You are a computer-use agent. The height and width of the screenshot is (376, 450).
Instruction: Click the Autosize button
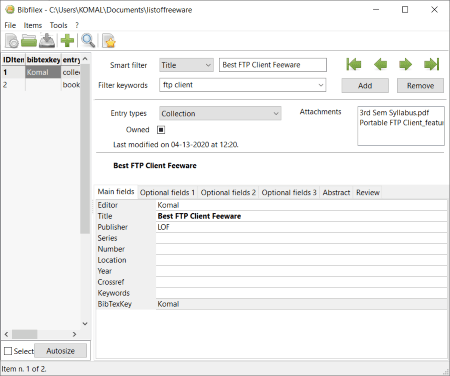60,351
